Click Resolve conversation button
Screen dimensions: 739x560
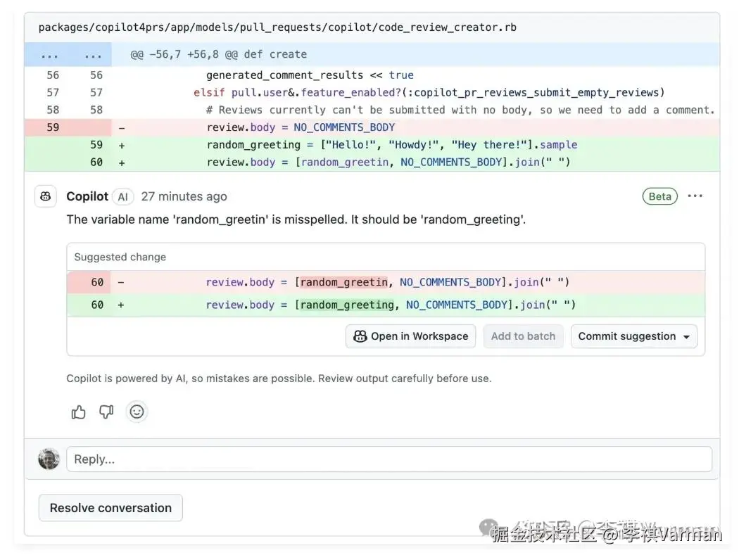coord(110,508)
